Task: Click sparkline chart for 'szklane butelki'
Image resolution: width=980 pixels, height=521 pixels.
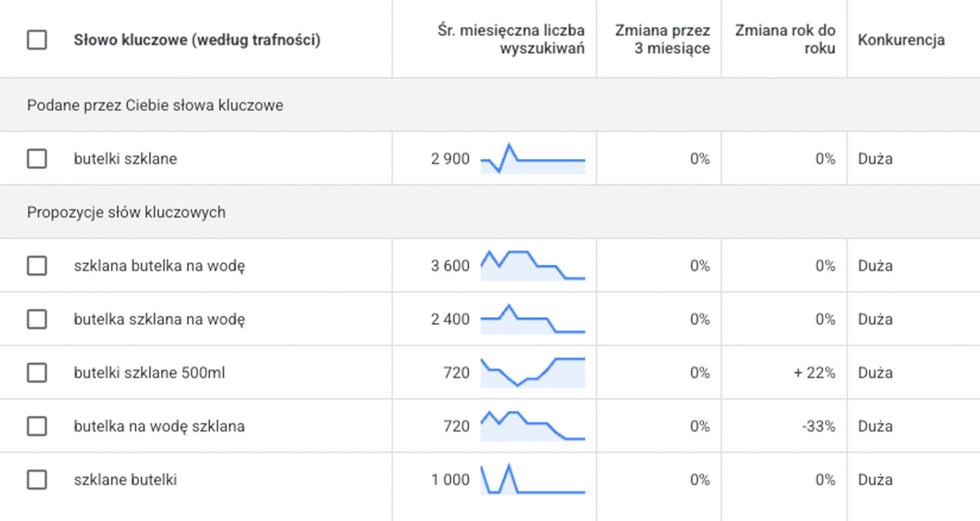Action: coord(532,479)
